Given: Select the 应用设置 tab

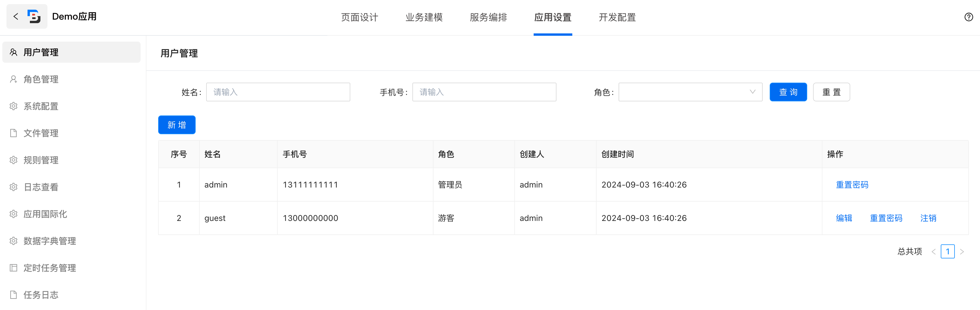Looking at the screenshot, I should click(553, 18).
